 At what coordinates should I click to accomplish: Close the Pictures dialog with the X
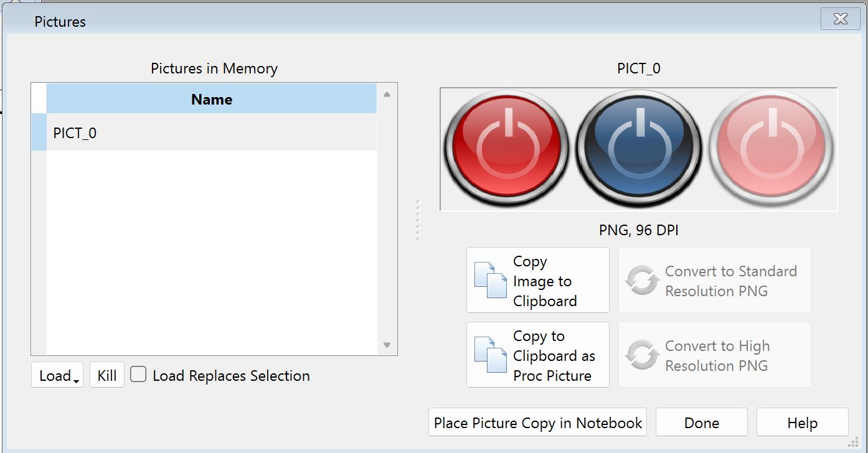(x=840, y=19)
